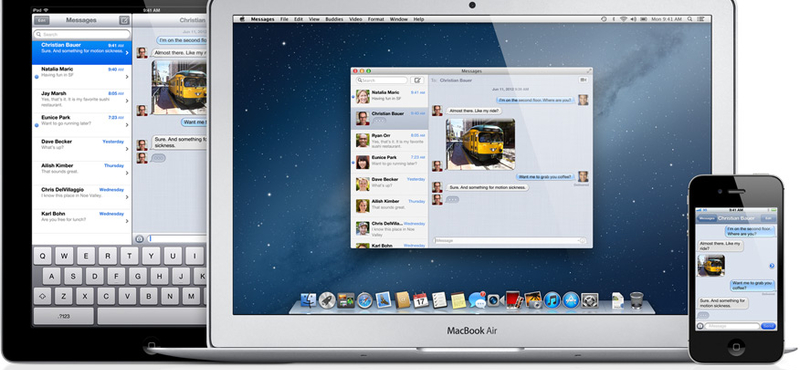Open the Help menu
The width and height of the screenshot is (800, 370).
419,19
